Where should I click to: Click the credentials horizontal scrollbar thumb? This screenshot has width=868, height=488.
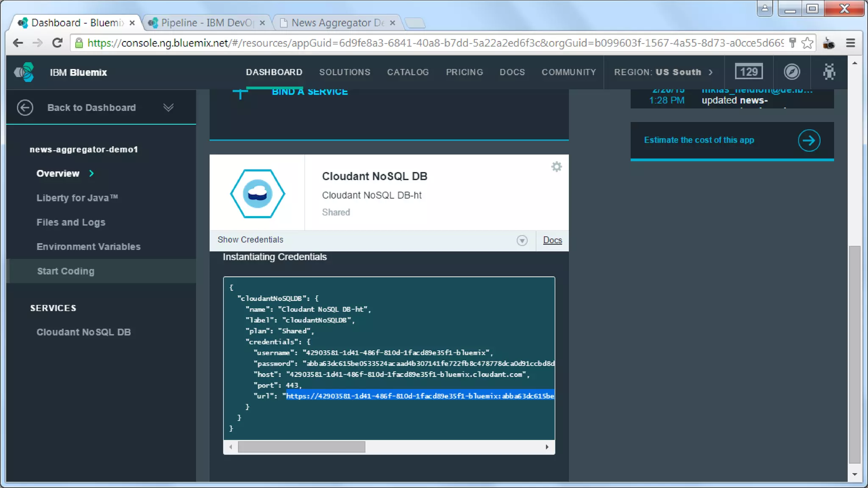[301, 447]
